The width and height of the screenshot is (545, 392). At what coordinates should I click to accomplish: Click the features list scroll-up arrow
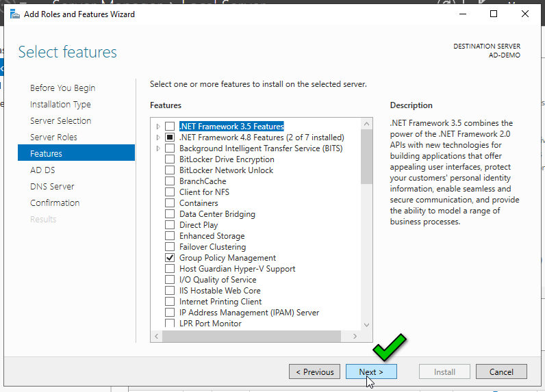click(x=366, y=124)
